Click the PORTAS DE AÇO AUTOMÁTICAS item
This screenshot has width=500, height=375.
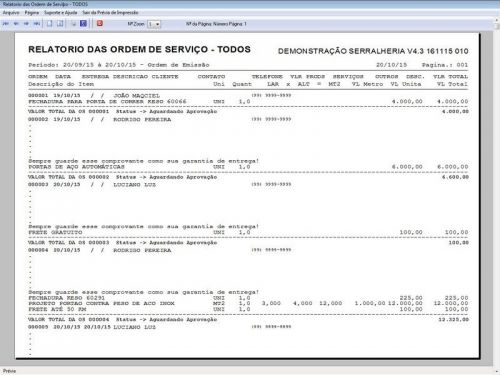click(76, 167)
